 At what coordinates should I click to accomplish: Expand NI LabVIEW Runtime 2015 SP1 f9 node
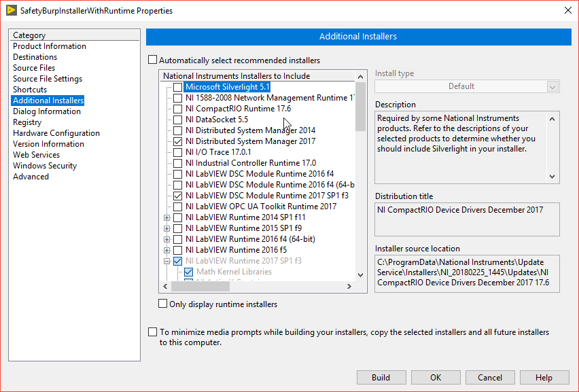pyautogui.click(x=167, y=228)
